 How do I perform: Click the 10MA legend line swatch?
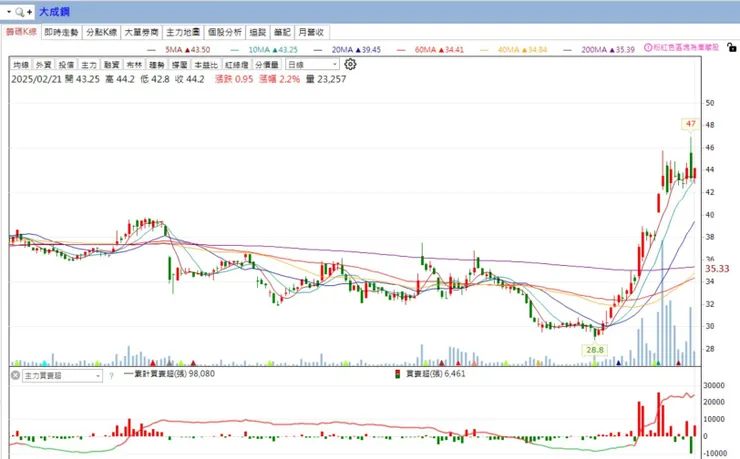(235, 50)
